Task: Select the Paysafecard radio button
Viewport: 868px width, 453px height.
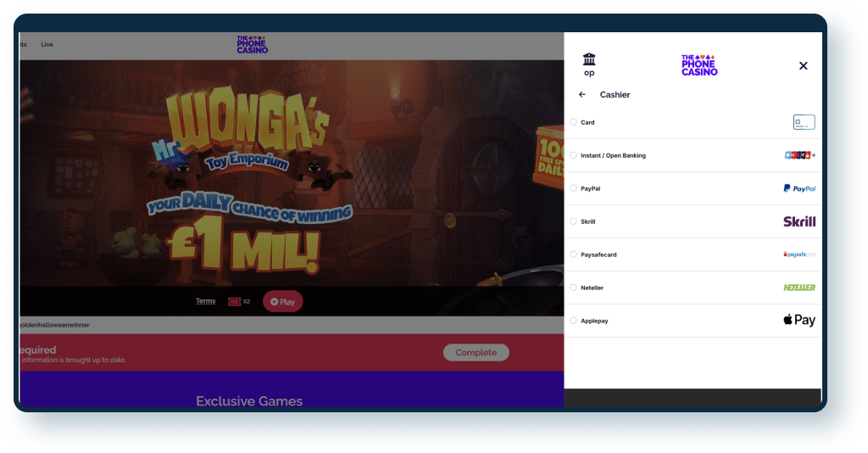Action: 574,254
